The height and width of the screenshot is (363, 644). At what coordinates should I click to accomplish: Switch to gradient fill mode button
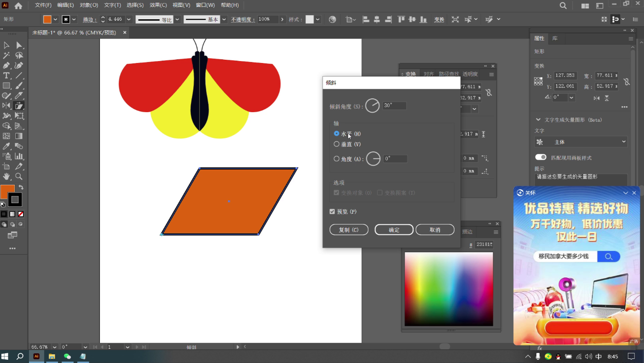12,214
